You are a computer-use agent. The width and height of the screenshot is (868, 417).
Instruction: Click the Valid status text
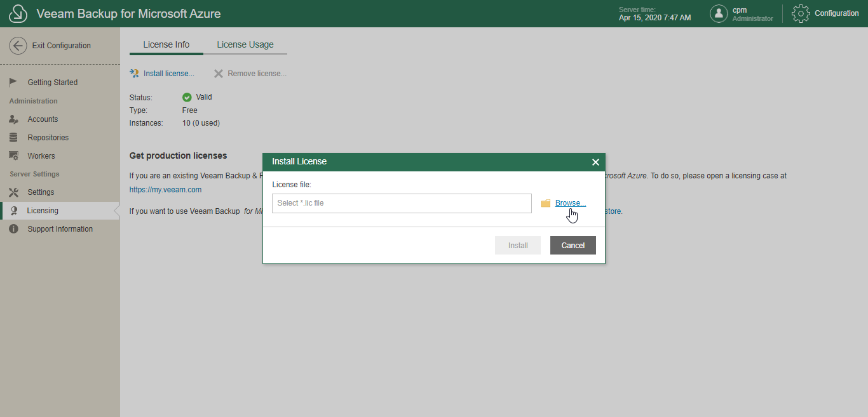[x=204, y=97]
